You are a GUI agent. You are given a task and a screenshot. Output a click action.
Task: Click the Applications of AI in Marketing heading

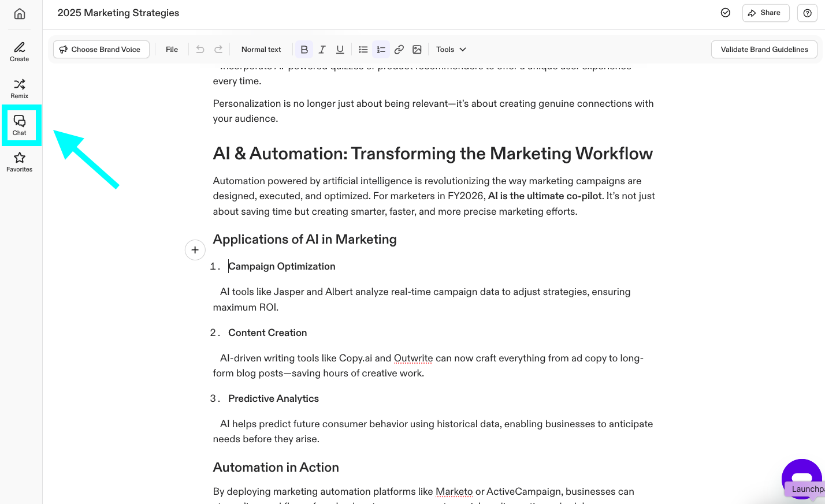(x=304, y=239)
